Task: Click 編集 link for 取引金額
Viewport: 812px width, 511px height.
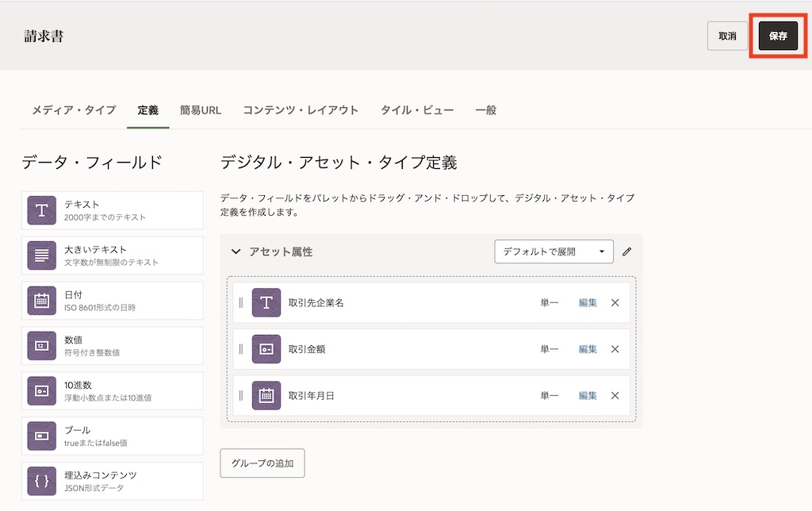Action: (588, 349)
